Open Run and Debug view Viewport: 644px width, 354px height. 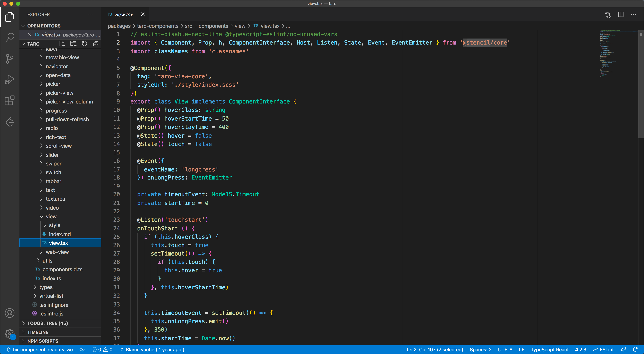(x=10, y=80)
